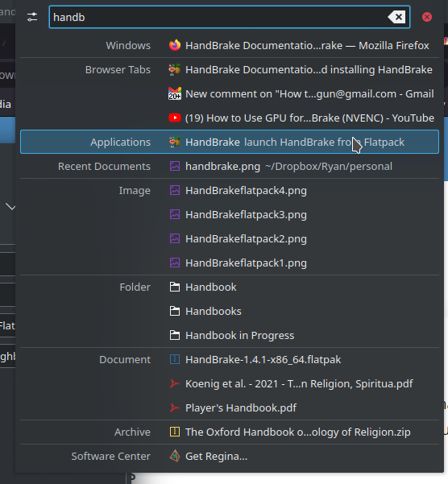Open HandBrakeflatpack3.png image

[246, 214]
